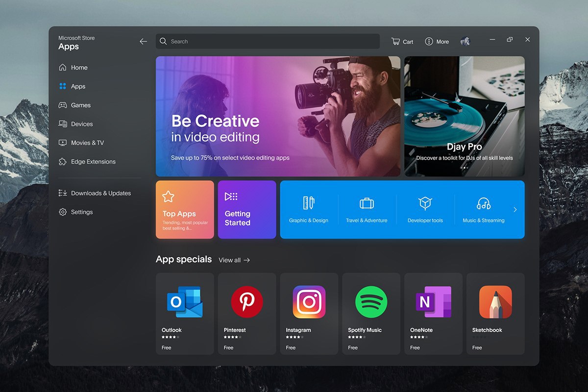Screen dimensions: 588x392
Task: Open Downloads & Updates page
Action: (101, 193)
